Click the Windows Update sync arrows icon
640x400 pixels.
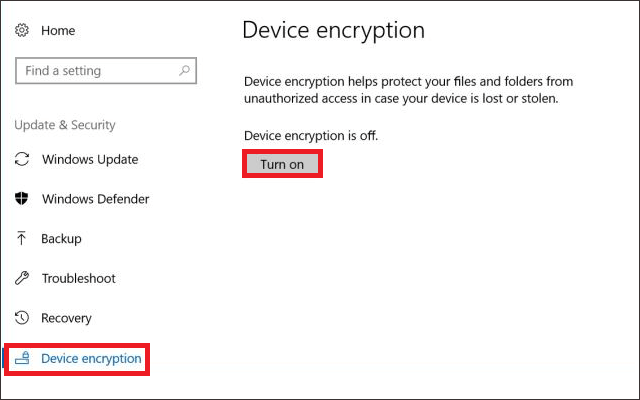pos(22,160)
